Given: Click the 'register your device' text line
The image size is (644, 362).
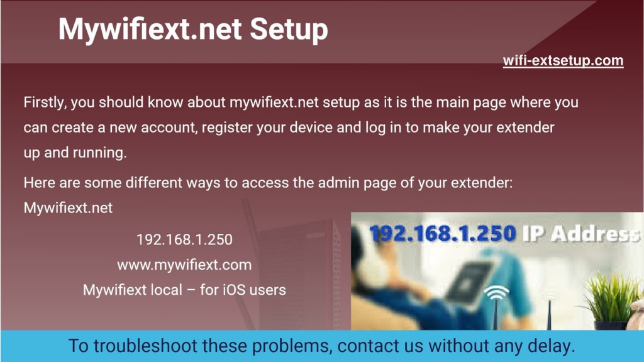Looking at the screenshot, I should coord(289,127).
